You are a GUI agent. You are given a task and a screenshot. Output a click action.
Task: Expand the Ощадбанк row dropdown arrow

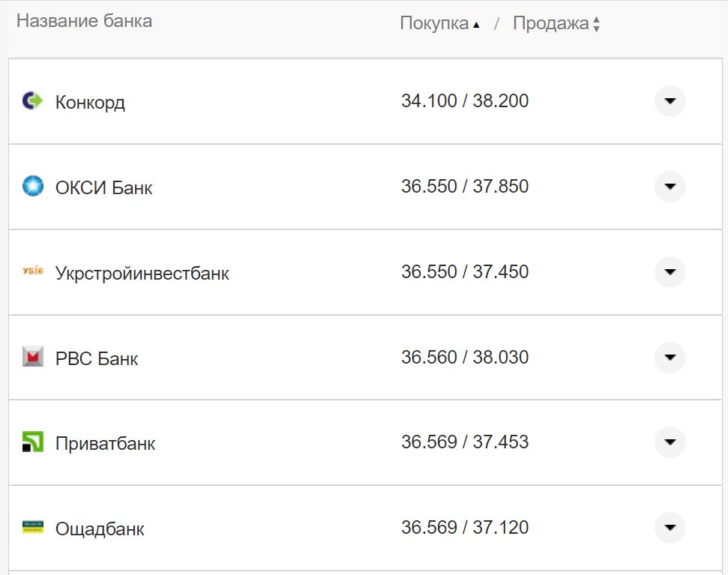pyautogui.click(x=670, y=527)
